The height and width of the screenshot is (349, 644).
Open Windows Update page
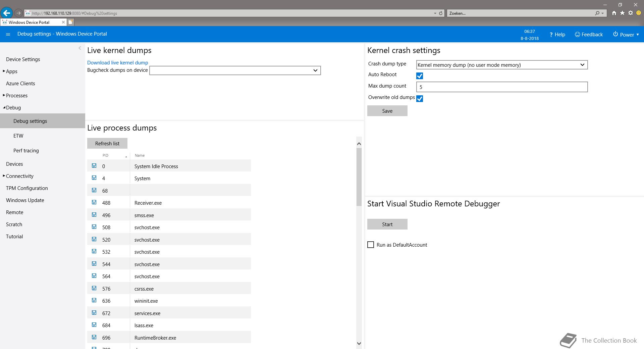[25, 200]
